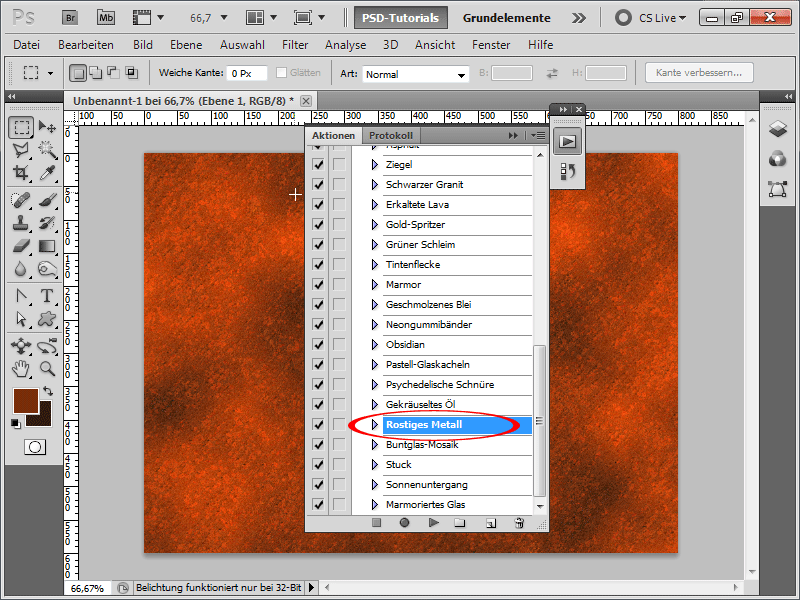
Task: Stop recording in Aktionen panel
Action: click(x=377, y=522)
